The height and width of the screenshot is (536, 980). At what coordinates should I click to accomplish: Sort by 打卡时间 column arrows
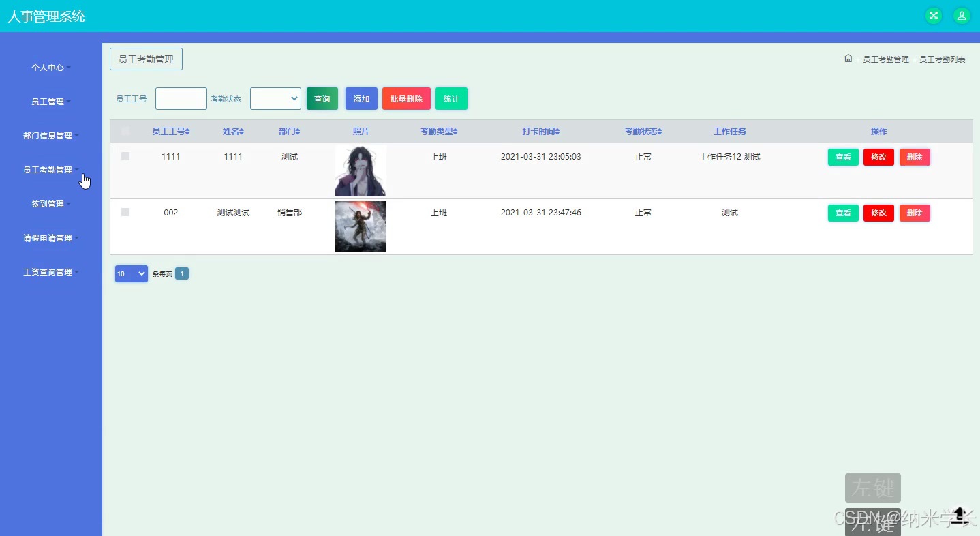coord(557,132)
